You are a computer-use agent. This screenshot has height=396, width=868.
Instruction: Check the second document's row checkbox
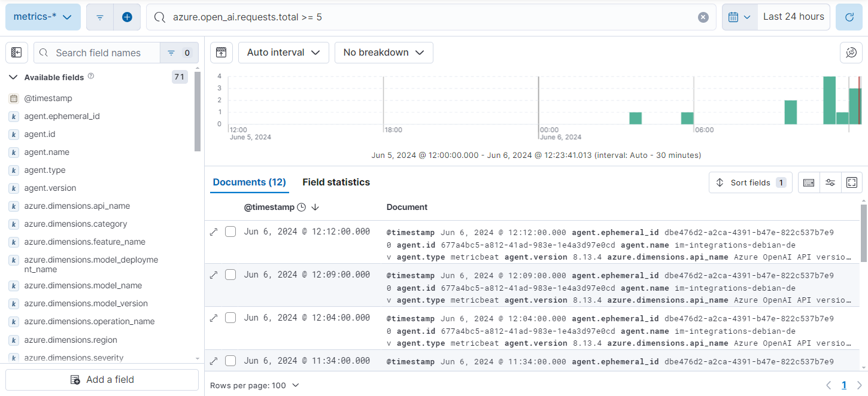pyautogui.click(x=230, y=275)
